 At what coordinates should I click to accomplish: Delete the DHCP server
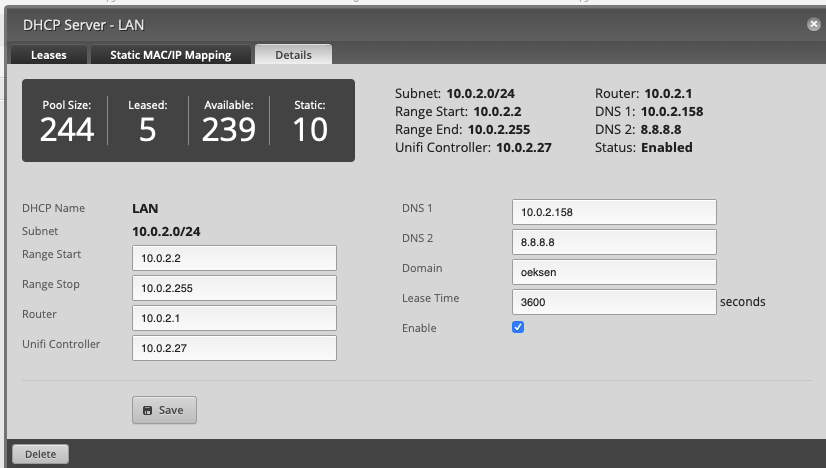click(41, 454)
